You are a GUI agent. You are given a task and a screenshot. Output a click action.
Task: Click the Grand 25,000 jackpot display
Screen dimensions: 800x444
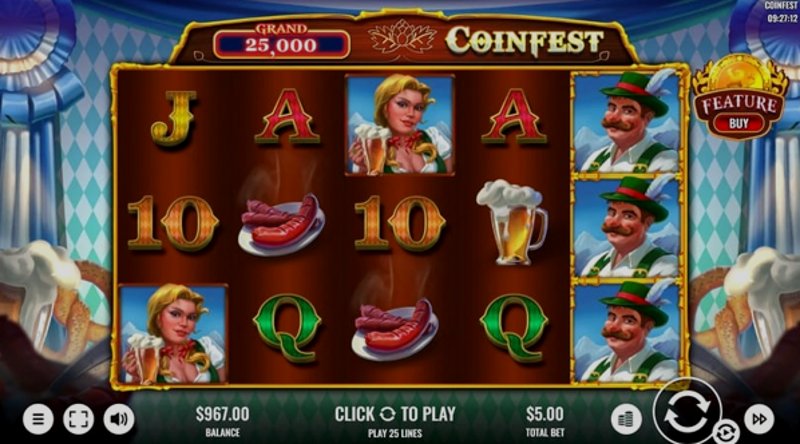[282, 40]
